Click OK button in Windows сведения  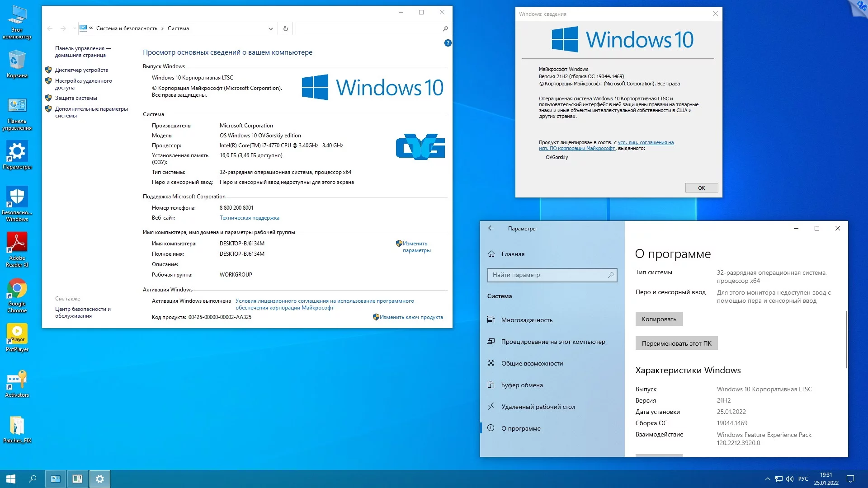(701, 188)
